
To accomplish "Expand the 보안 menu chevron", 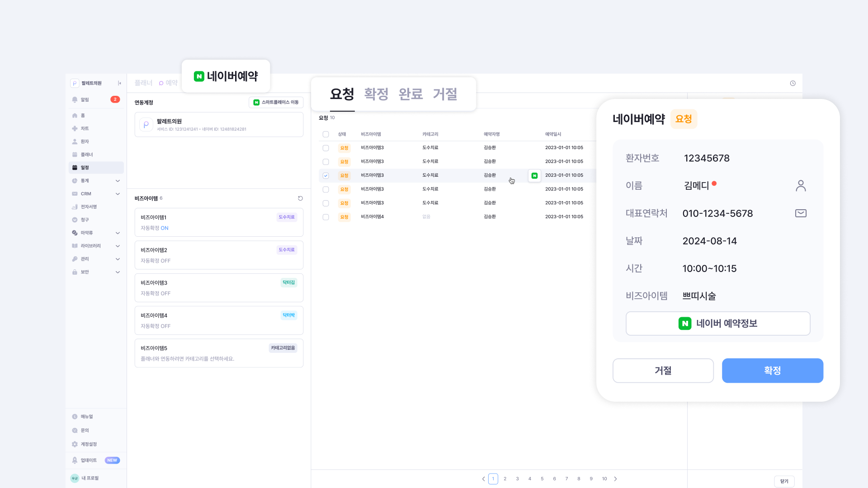I will [118, 272].
